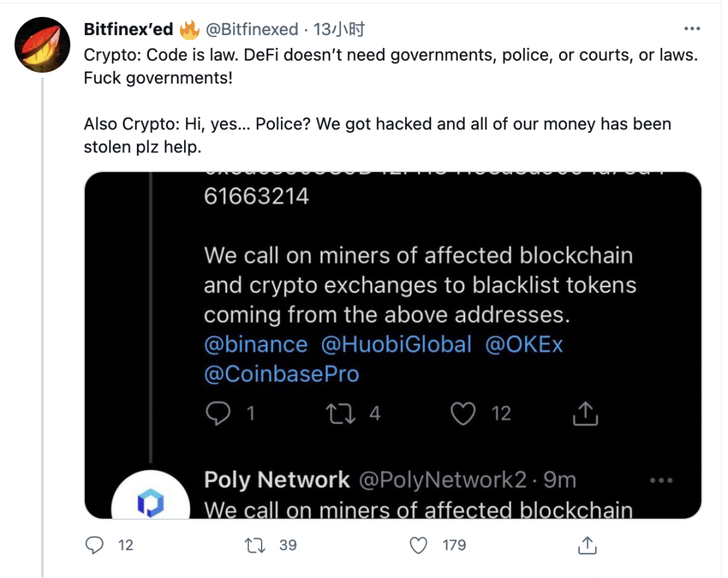The width and height of the screenshot is (728, 578).
Task: Click the embedded screenshot's share icon
Action: click(585, 413)
